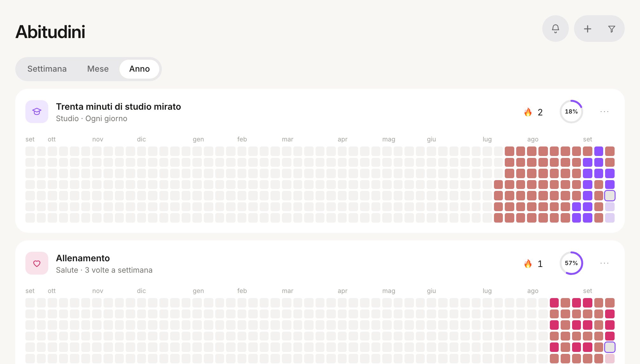Click the heart icon for Allenamento
This screenshot has height=364, width=640.
[37, 263]
